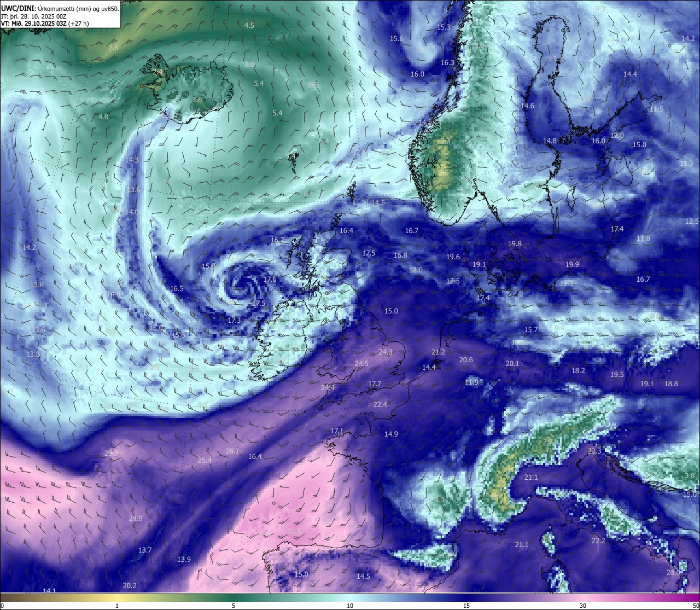Click the map value '4.5'

(x=249, y=25)
